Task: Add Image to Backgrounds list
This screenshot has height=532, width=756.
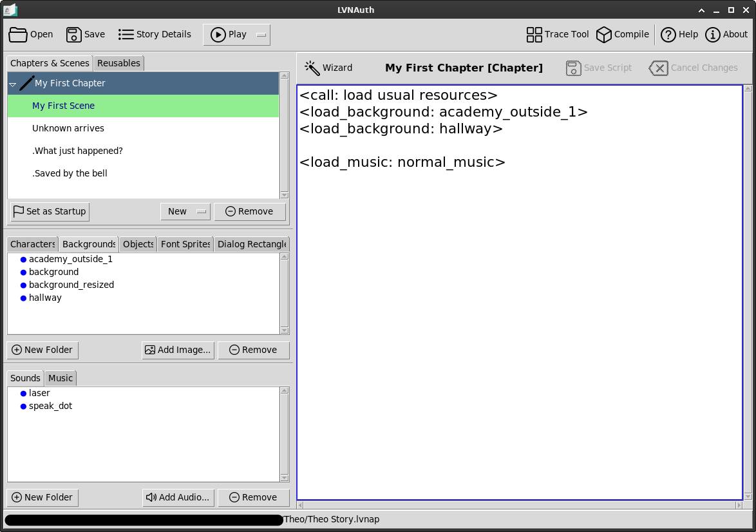Action: pyautogui.click(x=178, y=350)
